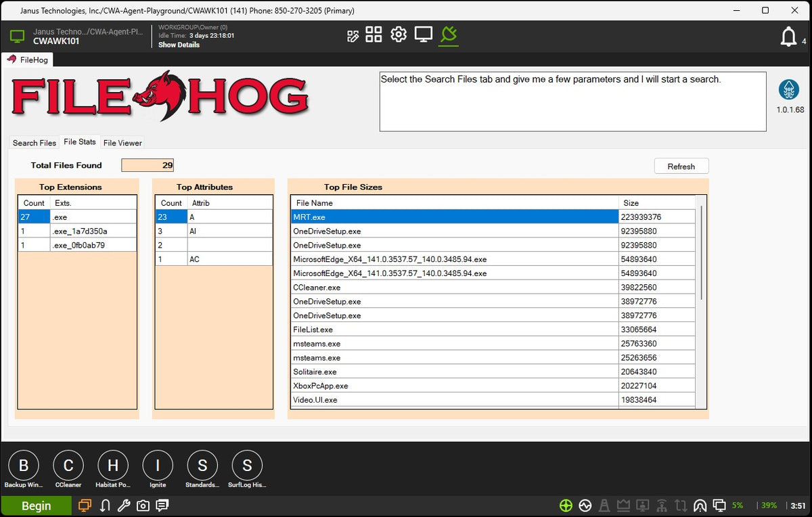Image resolution: width=812 pixels, height=517 pixels.
Task: Click the monitor screen icon in top toolbar
Action: (424, 35)
